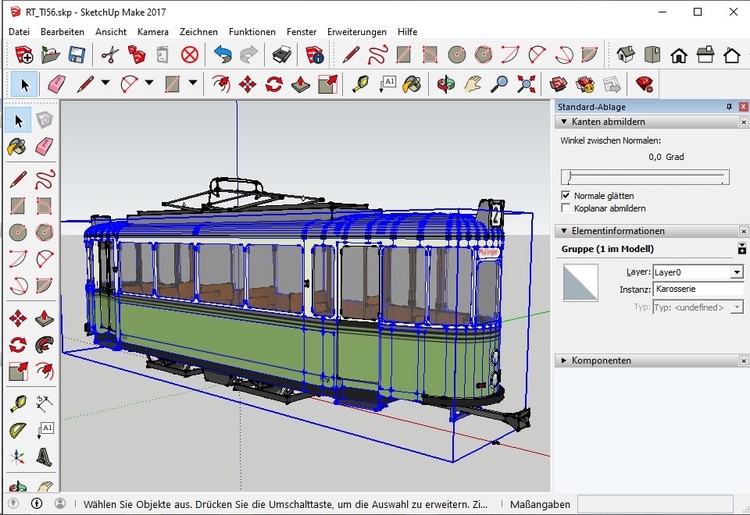Switch to the Front view house icon
The height and width of the screenshot is (515, 750).
[x=679, y=55]
